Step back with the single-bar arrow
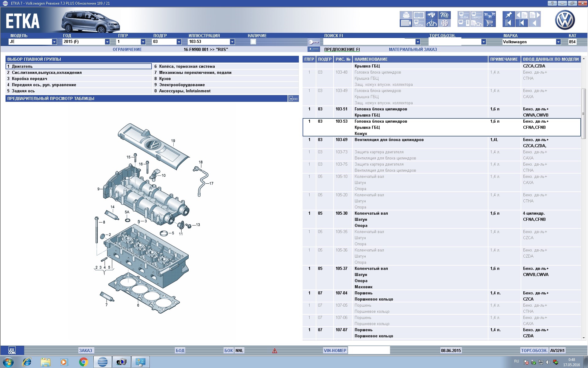The width and height of the screenshot is (588, 368). tap(522, 23)
